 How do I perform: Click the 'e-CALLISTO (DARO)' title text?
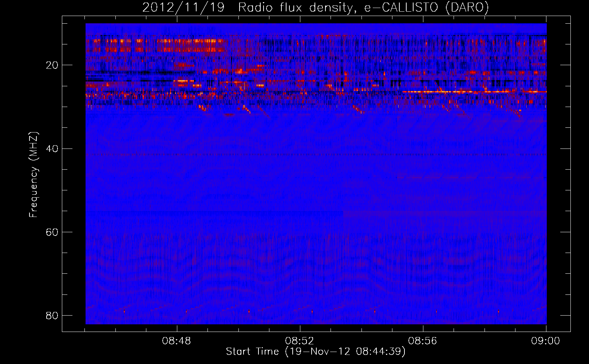pyautogui.click(x=427, y=8)
